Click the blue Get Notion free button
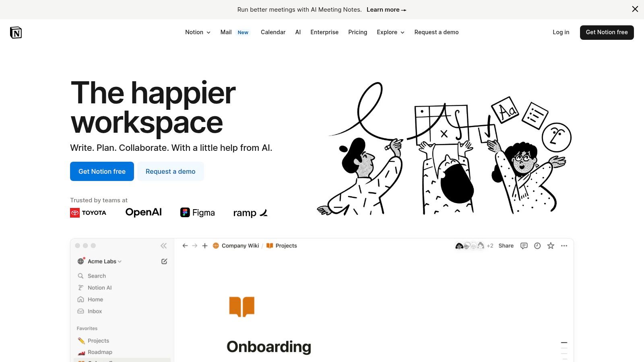This screenshot has width=644, height=362. pos(102,171)
